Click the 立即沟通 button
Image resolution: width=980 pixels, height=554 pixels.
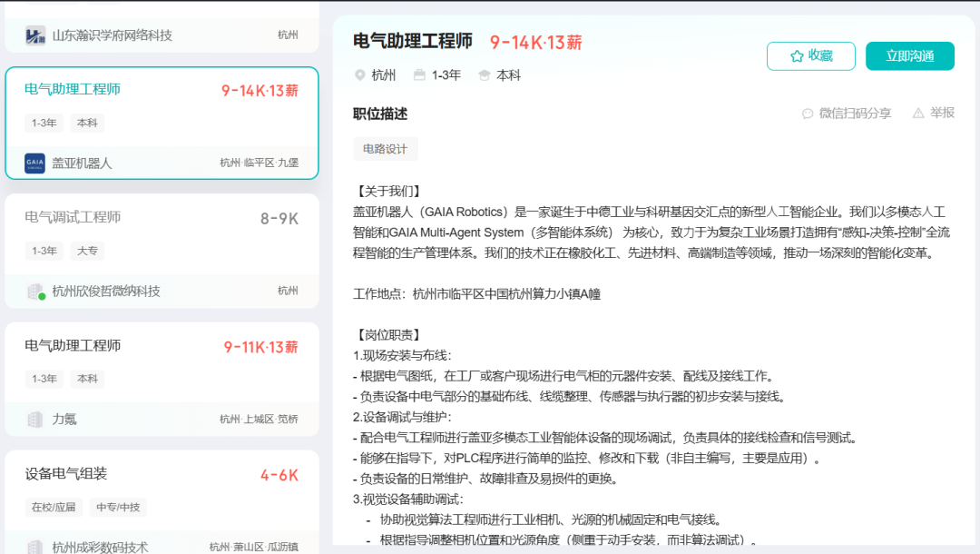[909, 56]
